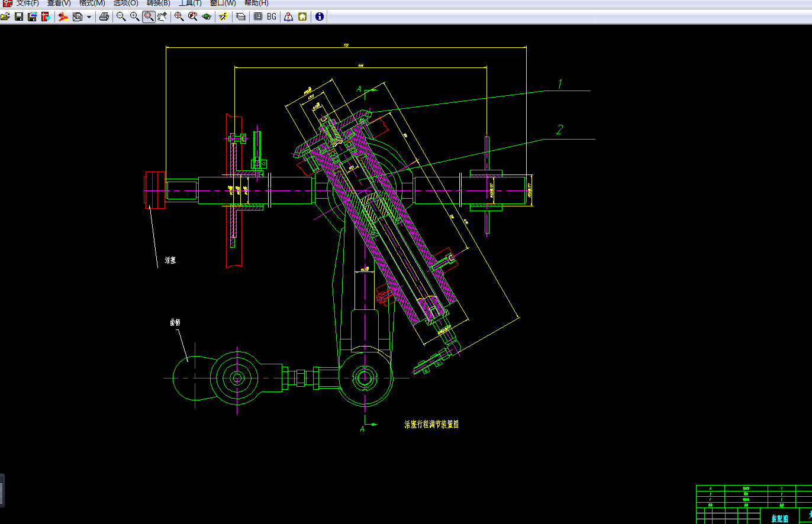Image resolution: width=812 pixels, height=524 pixels.
Task: Click the 曲柄 label in the drawing
Action: click(175, 322)
